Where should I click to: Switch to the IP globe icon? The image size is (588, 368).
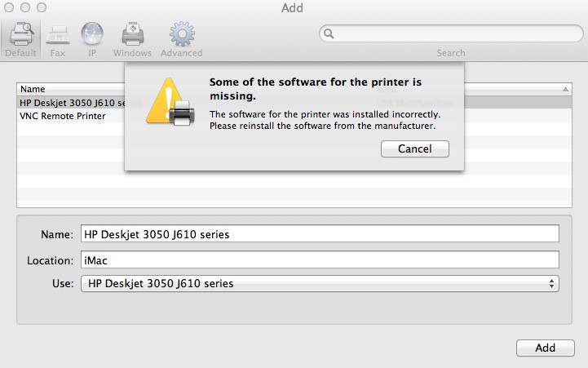[92, 33]
